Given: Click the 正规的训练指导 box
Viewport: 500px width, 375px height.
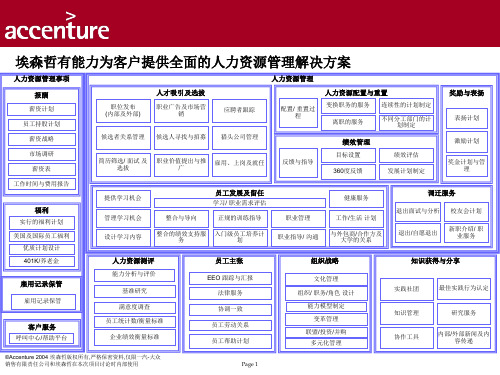Looking at the screenshot, I should pos(240,219).
